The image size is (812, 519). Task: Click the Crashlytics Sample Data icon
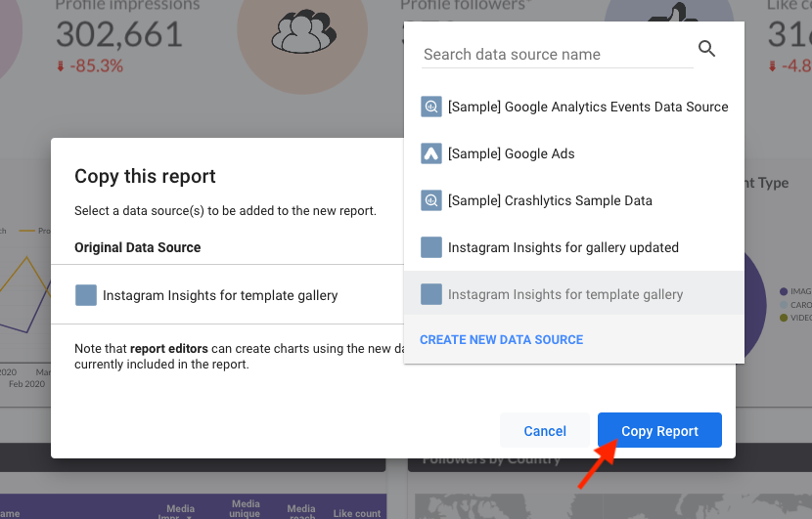point(430,200)
